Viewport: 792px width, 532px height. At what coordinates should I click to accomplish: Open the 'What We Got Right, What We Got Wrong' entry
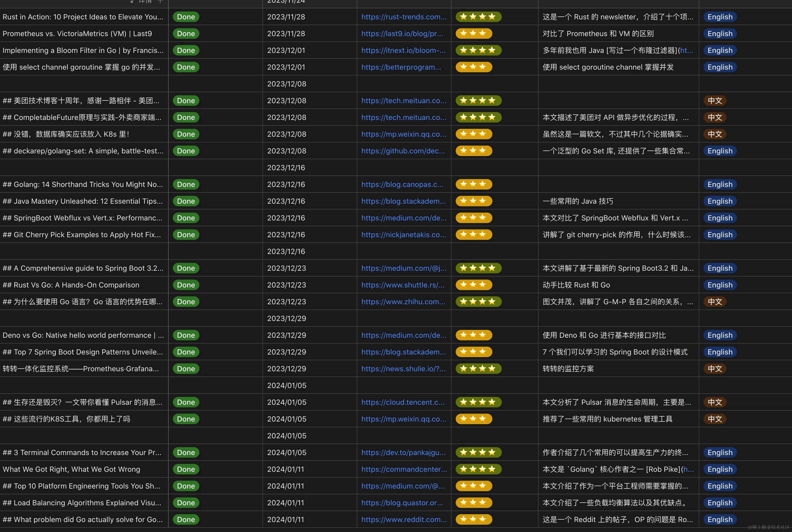click(71, 469)
